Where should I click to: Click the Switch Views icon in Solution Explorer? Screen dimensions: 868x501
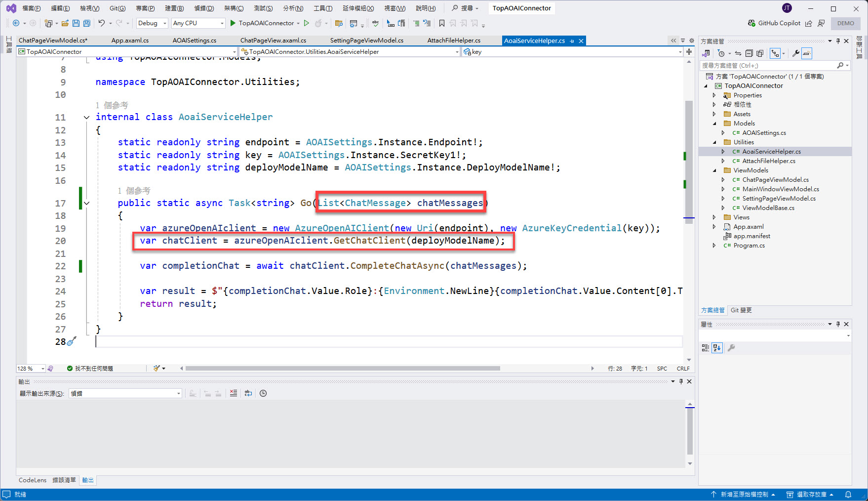[x=707, y=53]
